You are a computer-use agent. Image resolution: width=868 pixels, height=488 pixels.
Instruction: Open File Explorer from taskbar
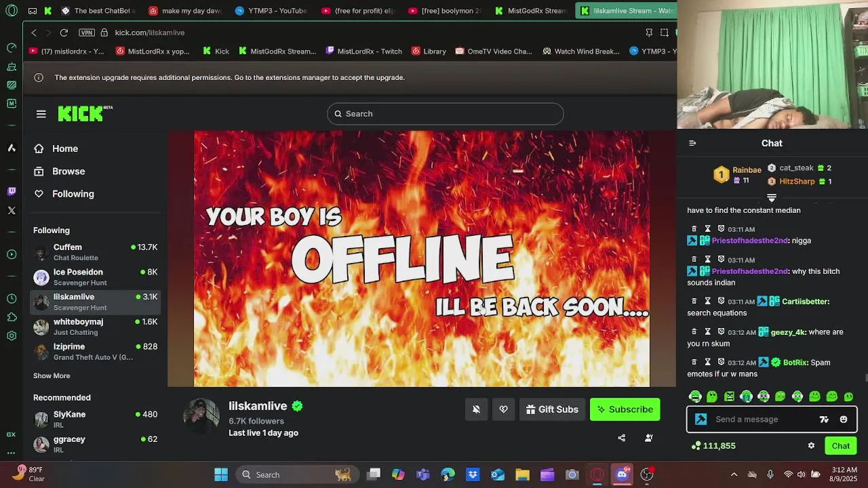[x=522, y=474]
